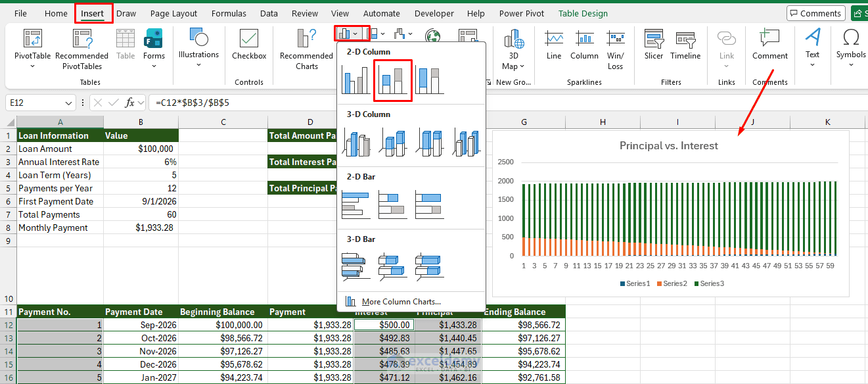Open Recommended Charts
The width and height of the screenshot is (868, 384).
click(x=306, y=49)
